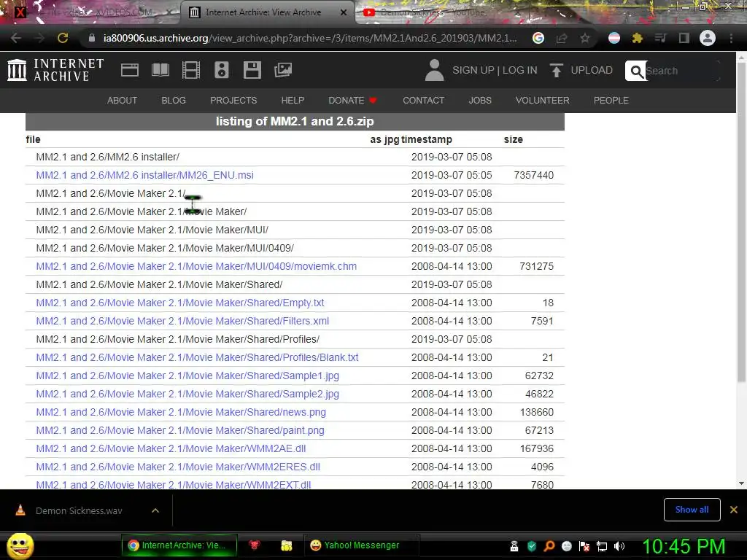Reload the page with the refresh icon

pos(63,38)
